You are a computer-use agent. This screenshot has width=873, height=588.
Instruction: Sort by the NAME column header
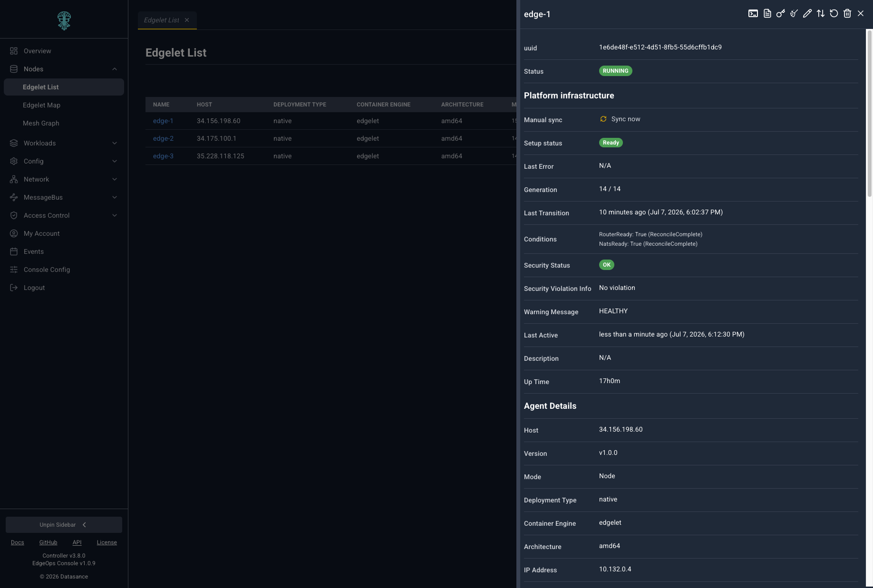click(161, 105)
